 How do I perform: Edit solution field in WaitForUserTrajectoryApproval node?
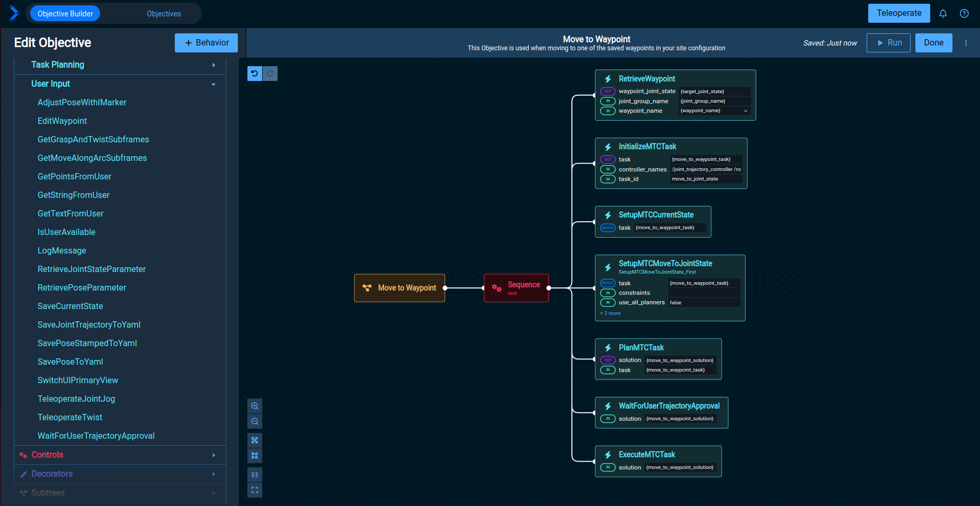pyautogui.click(x=681, y=419)
